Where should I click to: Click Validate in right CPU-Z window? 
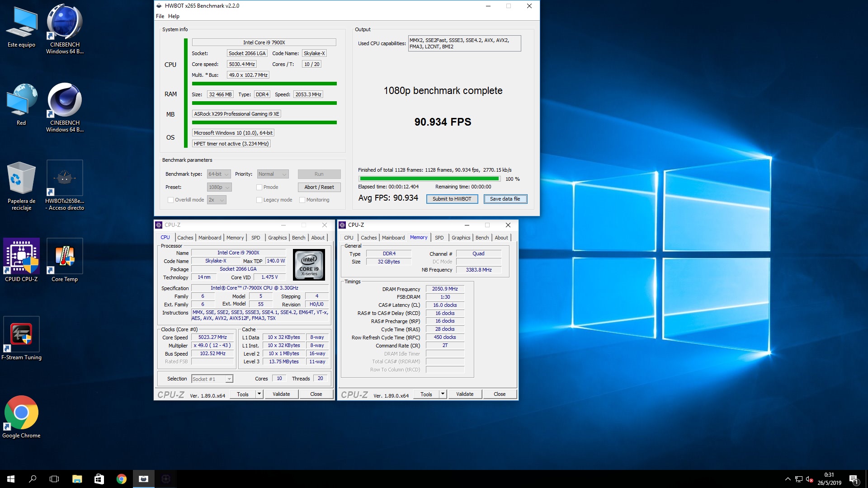(x=465, y=394)
